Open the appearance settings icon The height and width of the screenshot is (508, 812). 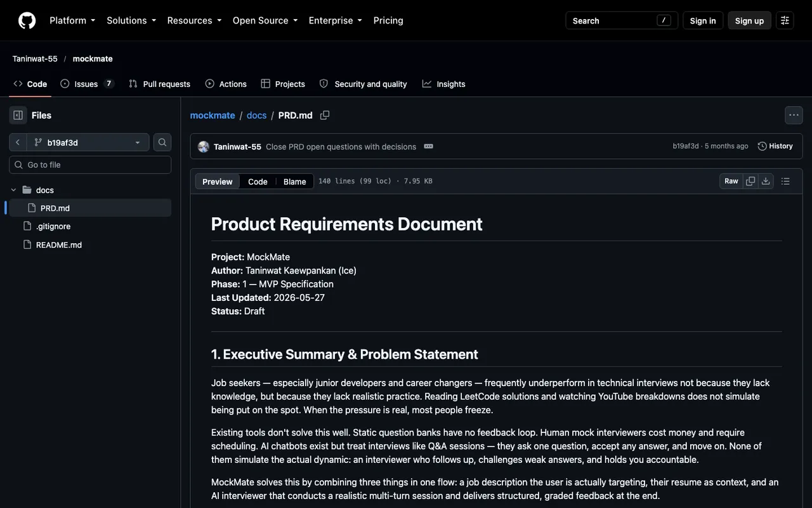coord(785,20)
